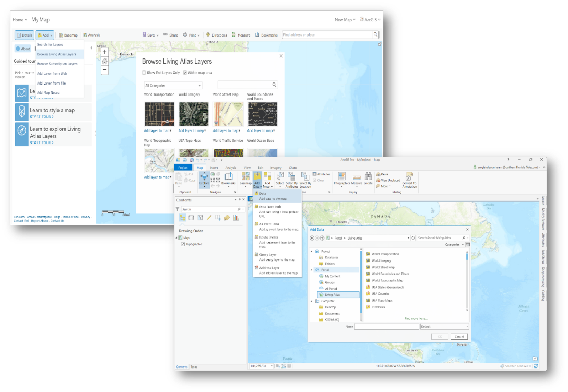Select List By Snapping icon in Contents pane
This screenshot has width=568, height=392.
tap(218, 218)
